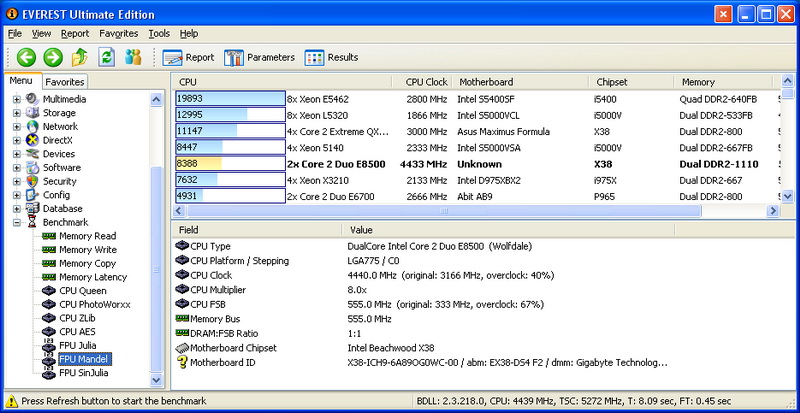Click the Value column header
This screenshot has width=800, height=413.
click(x=508, y=230)
